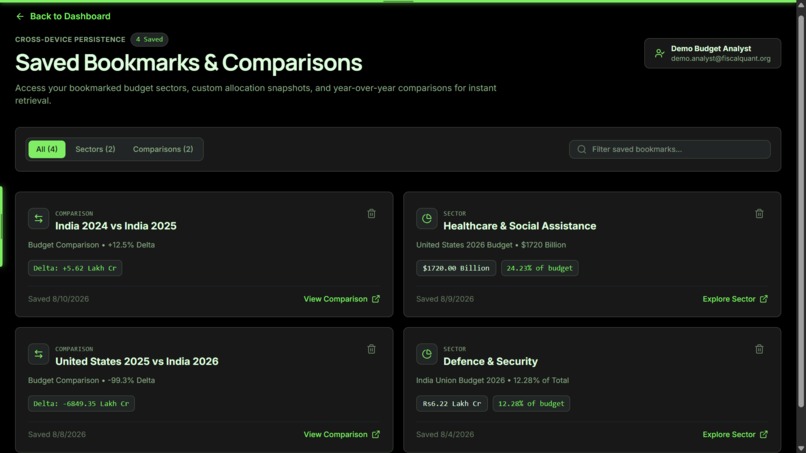Explore Sector for Defence & Security

coord(735,434)
